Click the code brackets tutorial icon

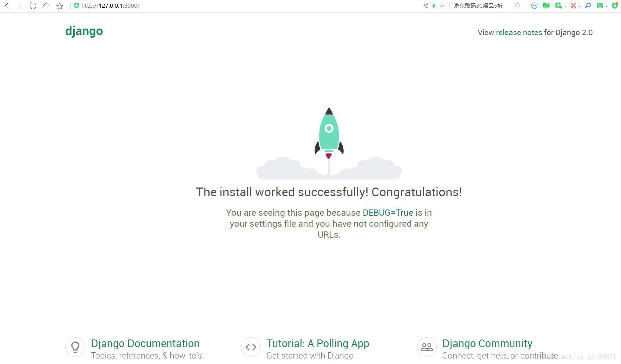click(x=251, y=347)
